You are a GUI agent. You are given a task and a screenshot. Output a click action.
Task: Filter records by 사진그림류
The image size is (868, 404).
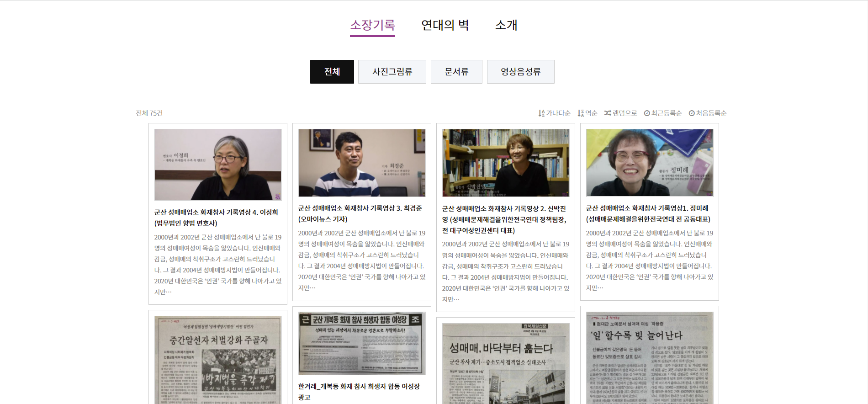tap(392, 72)
